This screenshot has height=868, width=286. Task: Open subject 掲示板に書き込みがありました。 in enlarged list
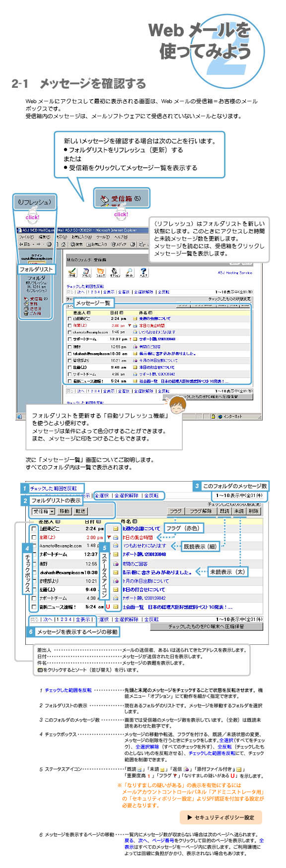point(157,572)
